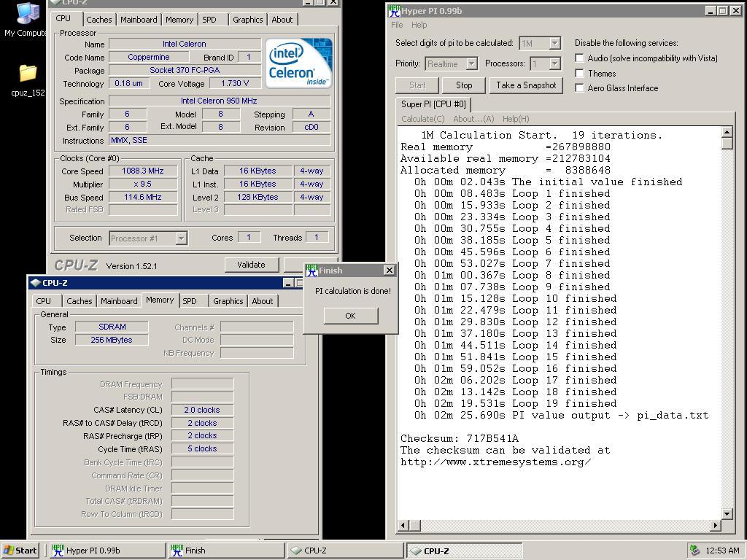Viewport: 747px width, 560px height.
Task: Click the vertical scrollbar thumb in Super PI
Action: (727, 144)
